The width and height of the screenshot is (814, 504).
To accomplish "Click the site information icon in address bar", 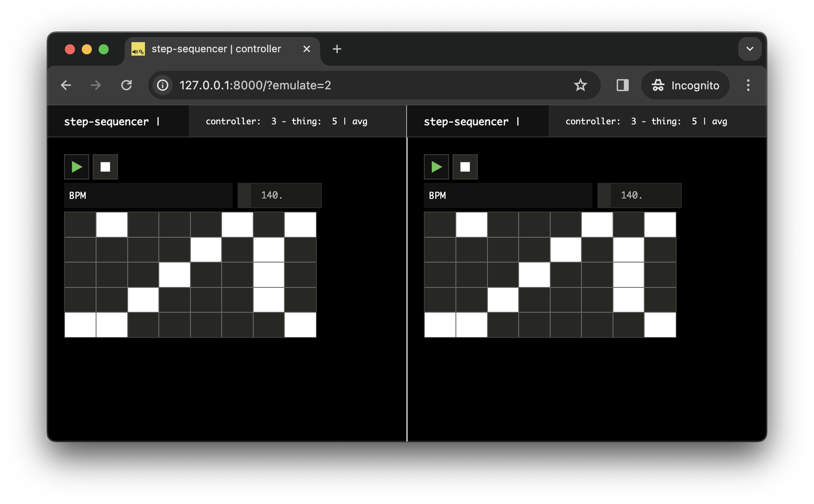I will coord(163,85).
